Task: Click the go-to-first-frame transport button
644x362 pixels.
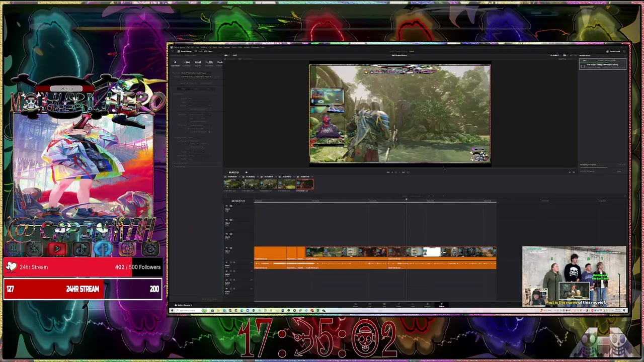Action: coord(388,172)
